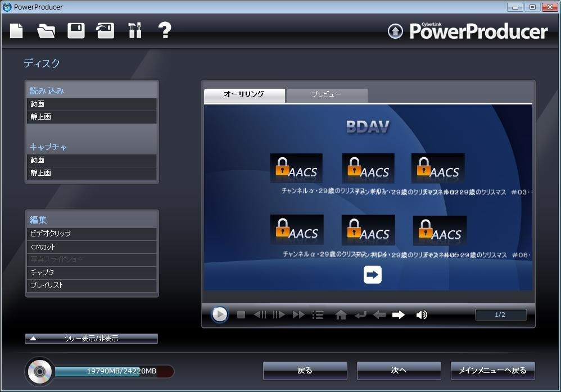Save the current disc project
This screenshot has height=392, width=561.
[x=76, y=31]
